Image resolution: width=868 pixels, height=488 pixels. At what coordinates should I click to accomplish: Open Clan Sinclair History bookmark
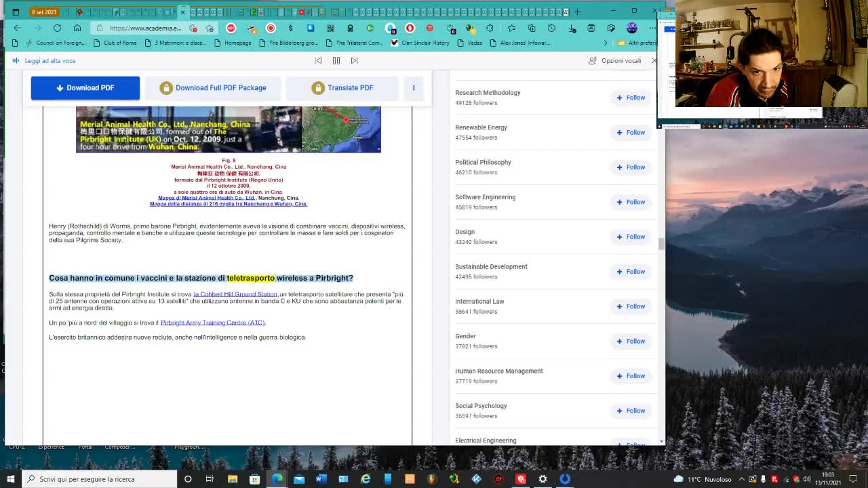click(419, 43)
